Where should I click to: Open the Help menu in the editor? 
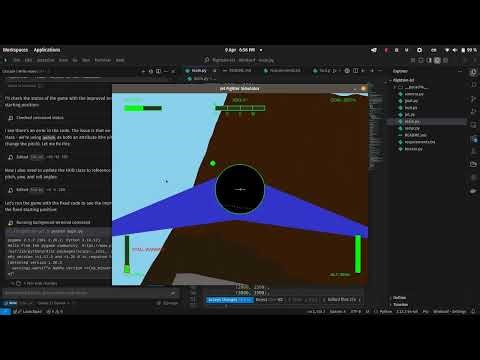(x=120, y=60)
